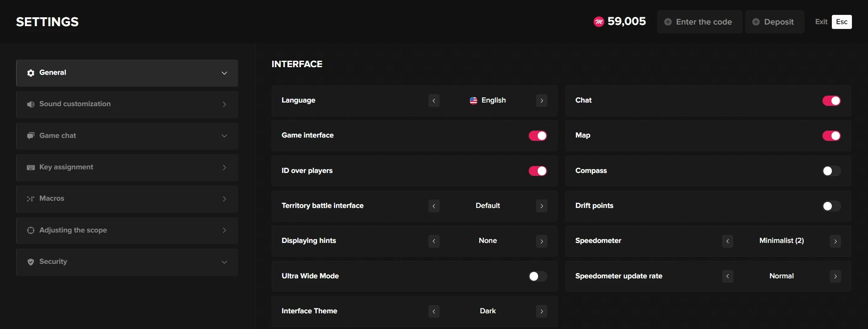The width and height of the screenshot is (868, 329).
Task: Open the Sound customization menu item
Action: point(127,104)
